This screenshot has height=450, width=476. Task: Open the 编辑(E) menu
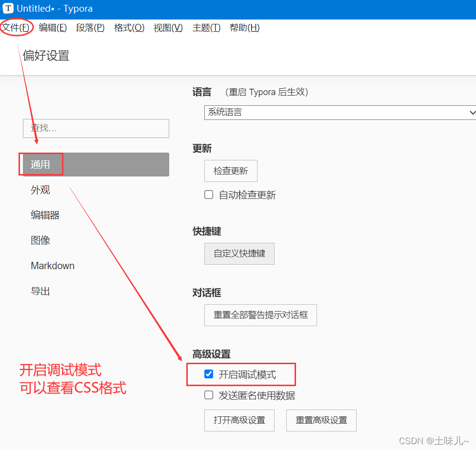(53, 28)
